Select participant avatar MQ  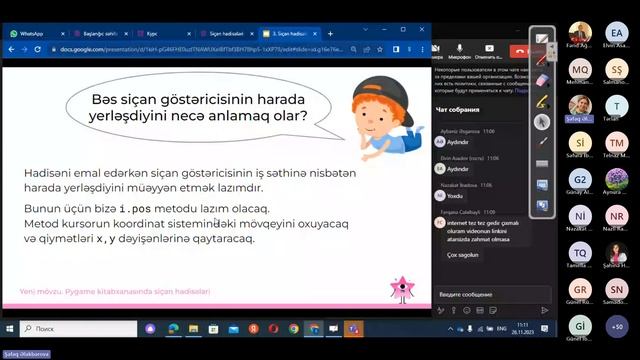(580, 70)
